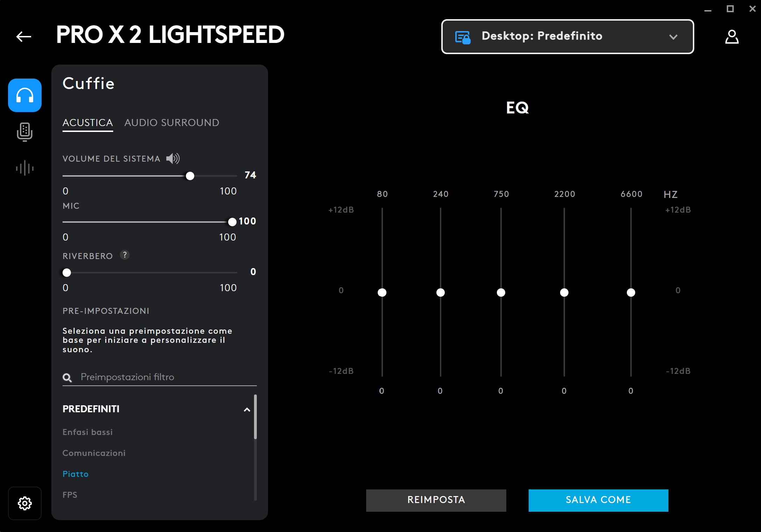Open the user account icon

(x=732, y=37)
